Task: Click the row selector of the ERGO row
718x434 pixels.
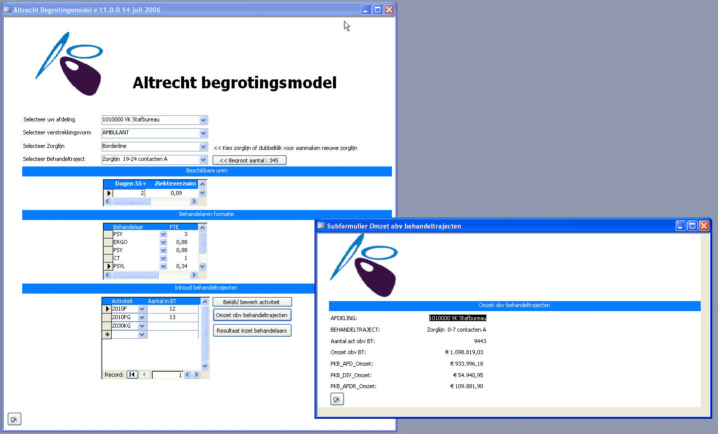Action: coord(108,242)
